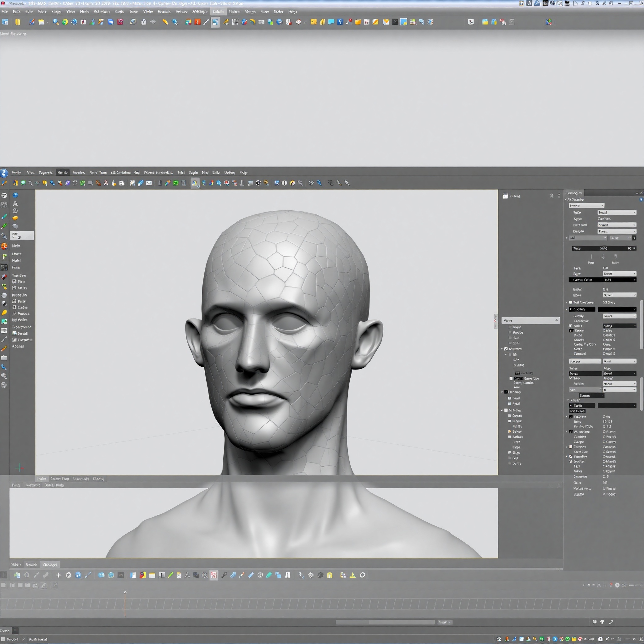This screenshot has height=644, width=644.
Task: Open the None dropdown in the Cameras section
Action: pos(619,326)
